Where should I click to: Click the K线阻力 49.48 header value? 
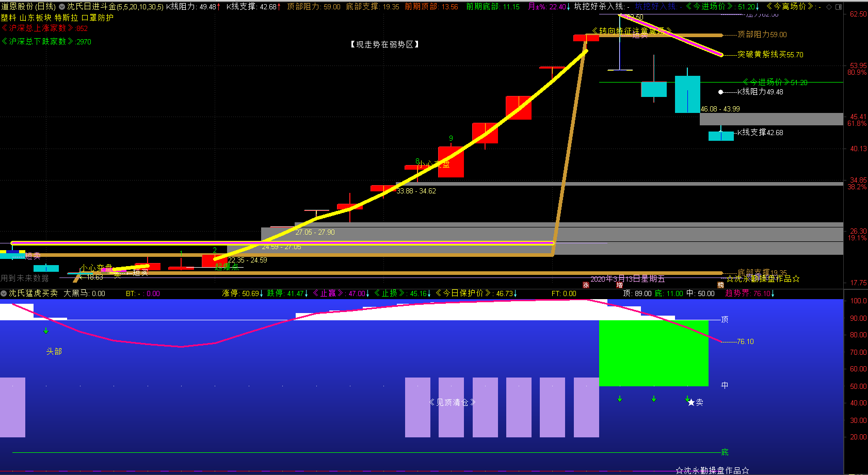193,7
